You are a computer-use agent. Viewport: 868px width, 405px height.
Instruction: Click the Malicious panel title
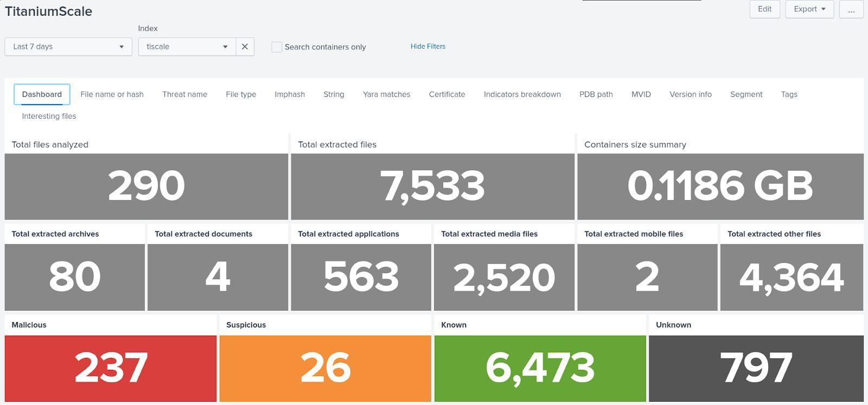tap(29, 325)
